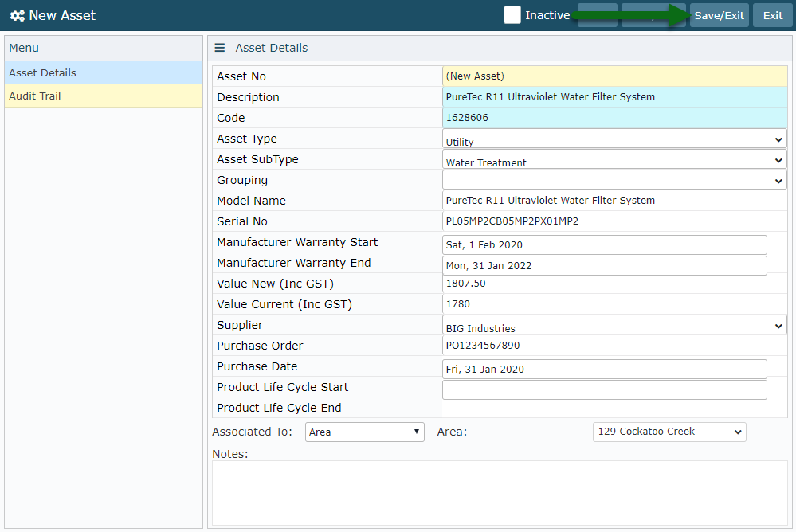Click the Asset No field showing (New Asset)
796x532 pixels.
tap(615, 76)
